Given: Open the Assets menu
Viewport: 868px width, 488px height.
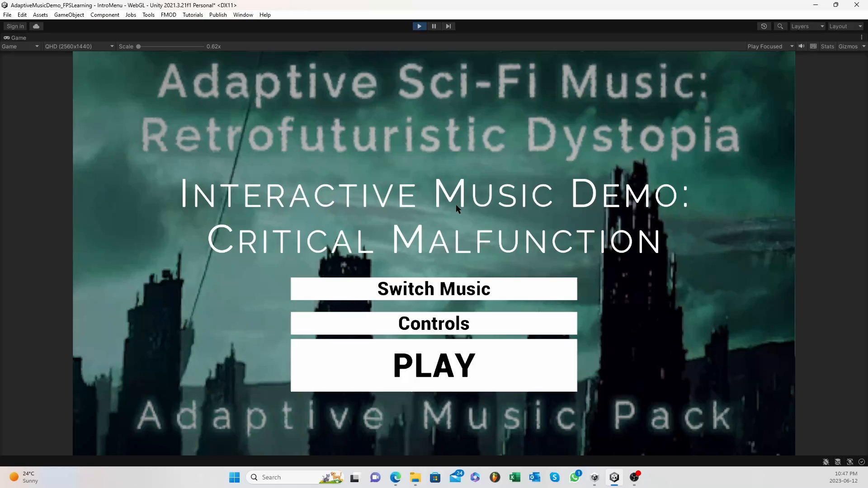Looking at the screenshot, I should [x=40, y=14].
